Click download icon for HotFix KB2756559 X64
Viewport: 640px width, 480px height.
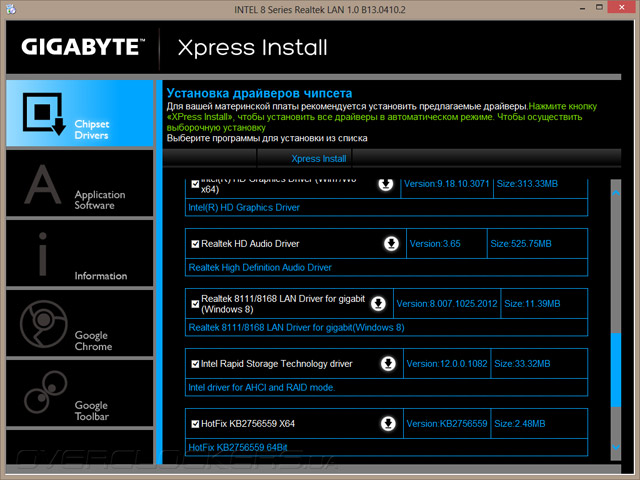(388, 423)
